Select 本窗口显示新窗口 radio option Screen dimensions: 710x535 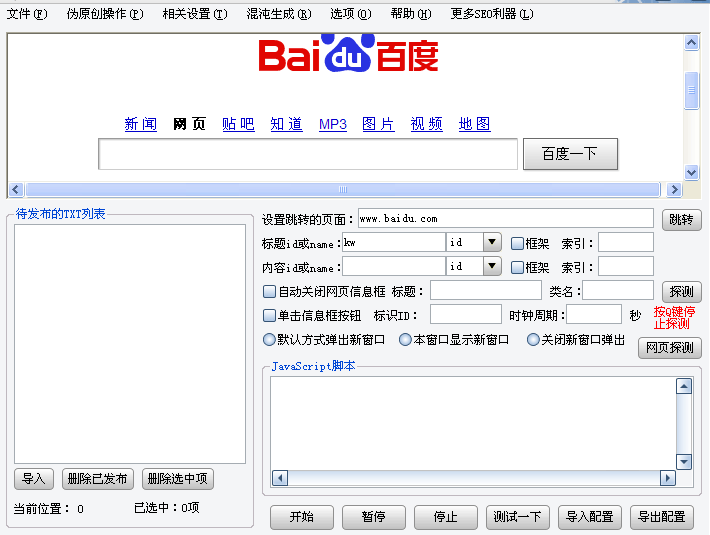(405, 339)
